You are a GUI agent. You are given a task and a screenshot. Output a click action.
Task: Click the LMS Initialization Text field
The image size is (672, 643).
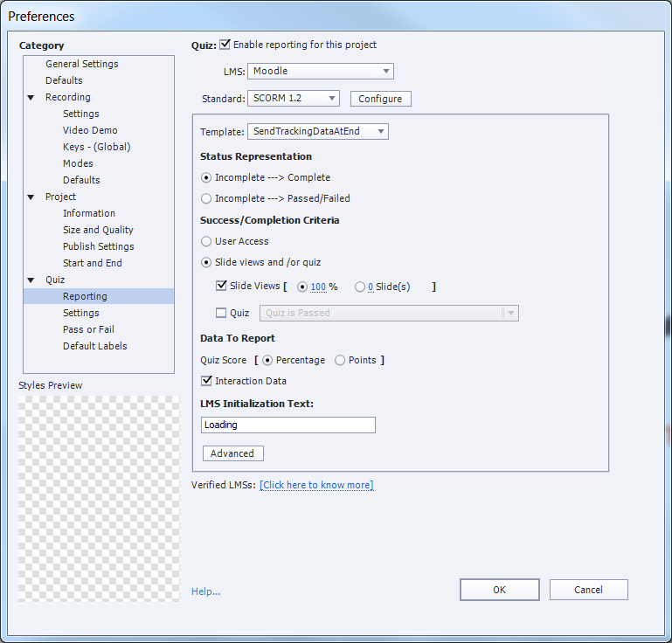pyautogui.click(x=288, y=425)
